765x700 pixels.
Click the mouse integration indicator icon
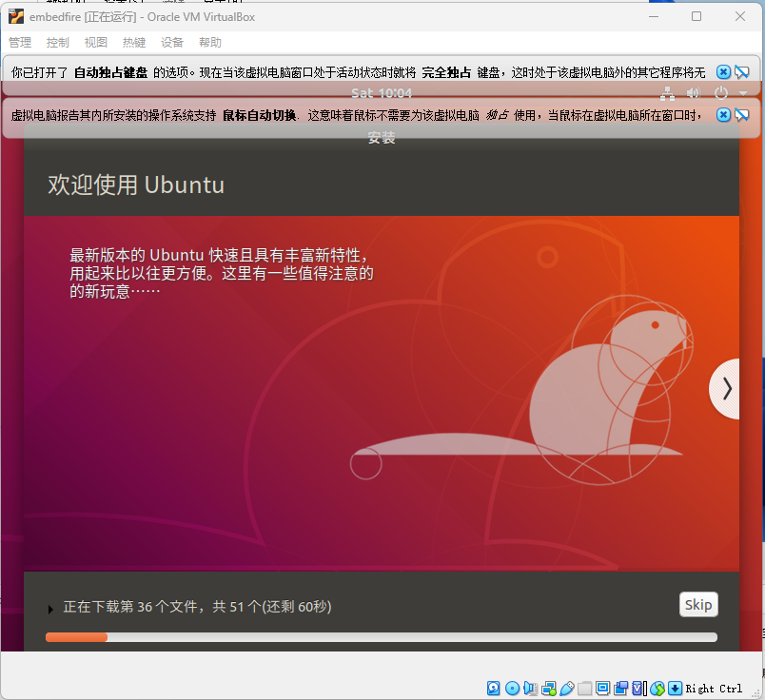pos(657,689)
